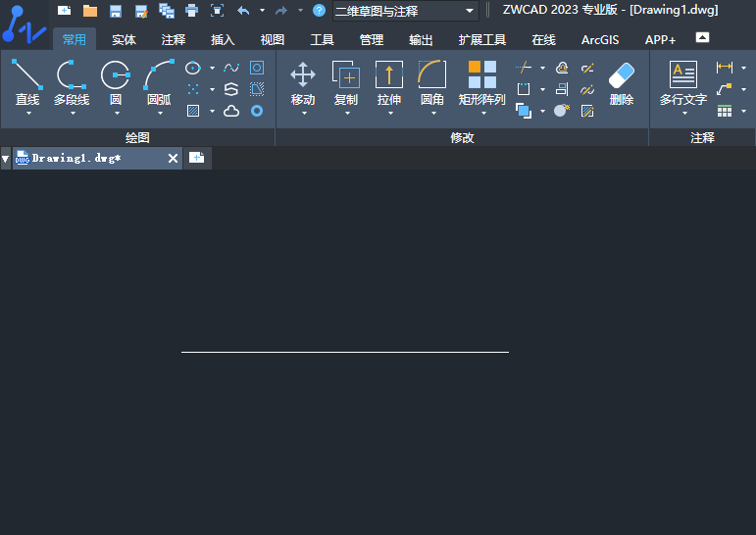
Task: Close the Drawing1.dwg document tab
Action: 174,158
